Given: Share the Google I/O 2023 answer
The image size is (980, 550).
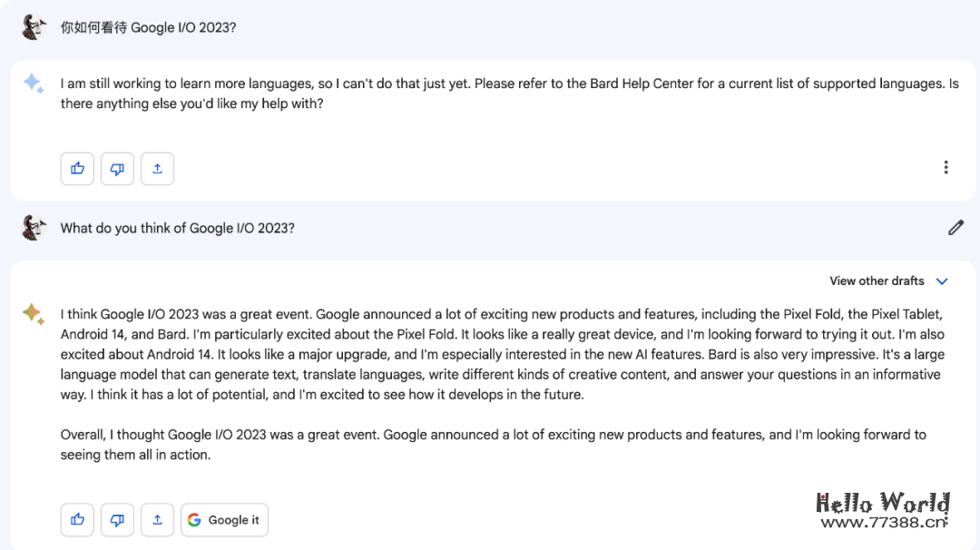Looking at the screenshot, I should tap(157, 520).
